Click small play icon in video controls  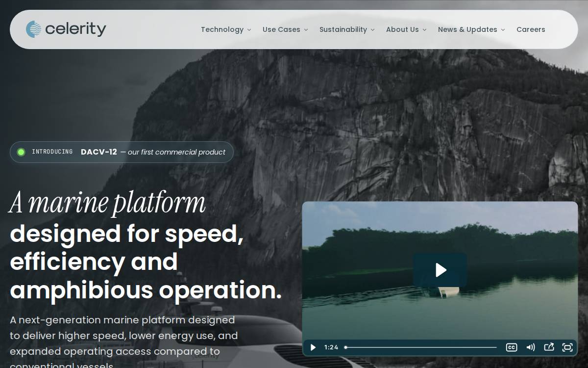point(313,347)
